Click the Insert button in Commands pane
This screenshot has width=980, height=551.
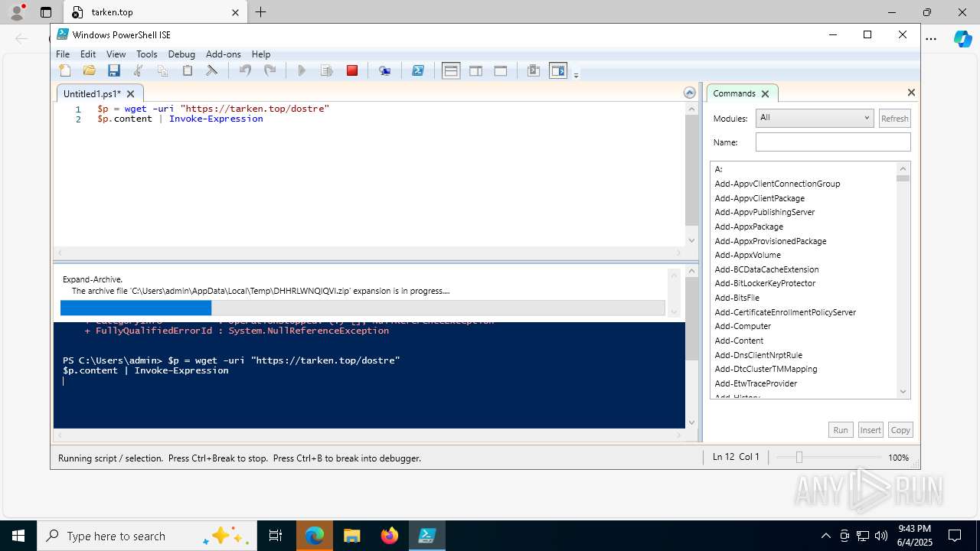871,430
